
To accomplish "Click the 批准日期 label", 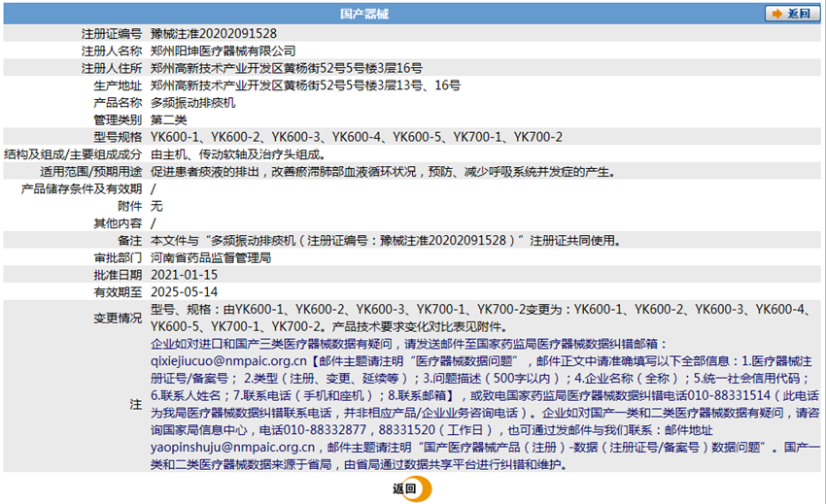I will (x=118, y=275).
